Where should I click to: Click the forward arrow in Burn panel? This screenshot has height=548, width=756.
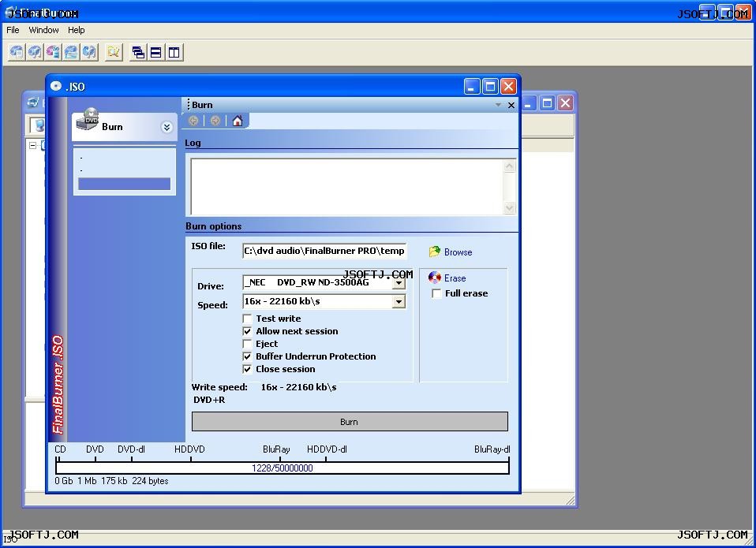pos(215,121)
